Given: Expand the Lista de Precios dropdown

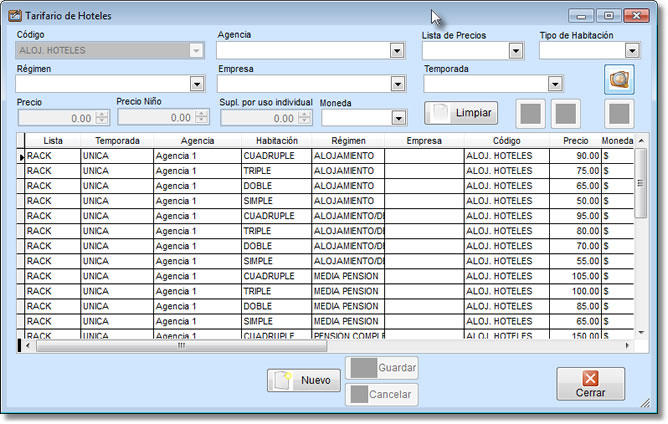Looking at the screenshot, I should tap(516, 51).
